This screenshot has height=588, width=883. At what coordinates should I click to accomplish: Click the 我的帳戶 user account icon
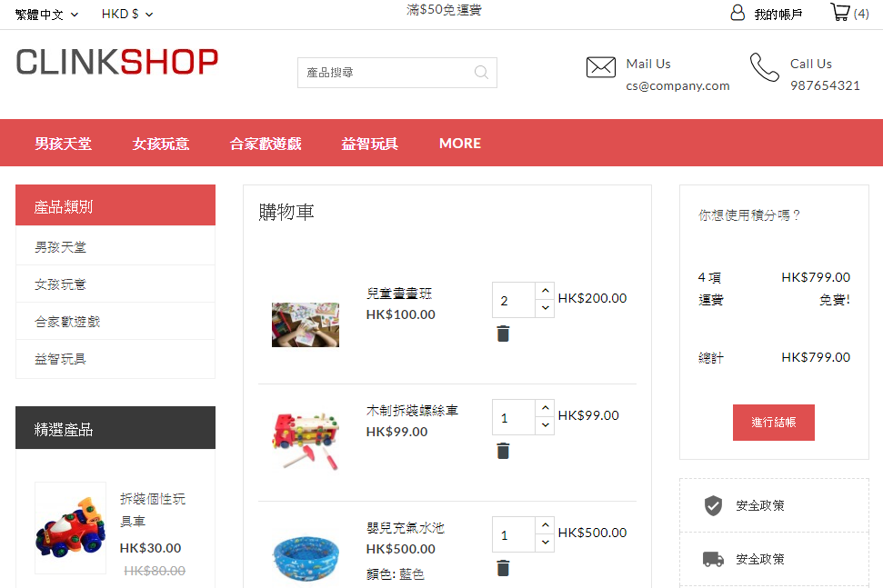point(738,12)
